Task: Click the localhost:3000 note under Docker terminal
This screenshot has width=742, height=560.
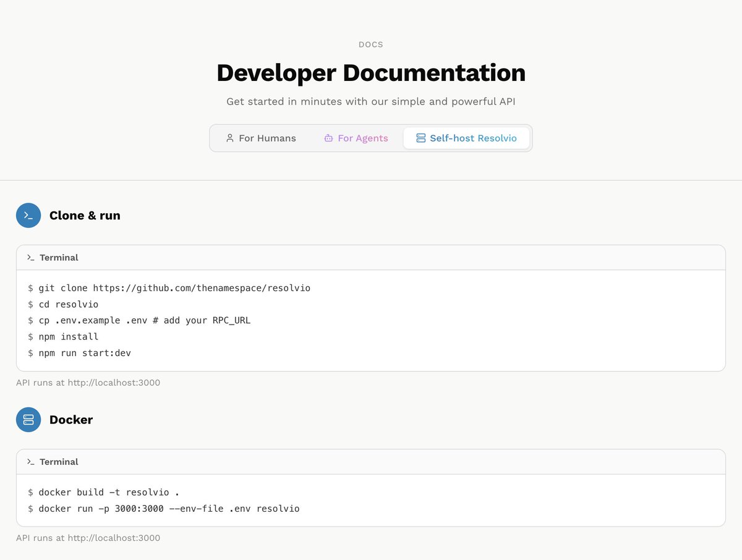Action: click(x=88, y=538)
